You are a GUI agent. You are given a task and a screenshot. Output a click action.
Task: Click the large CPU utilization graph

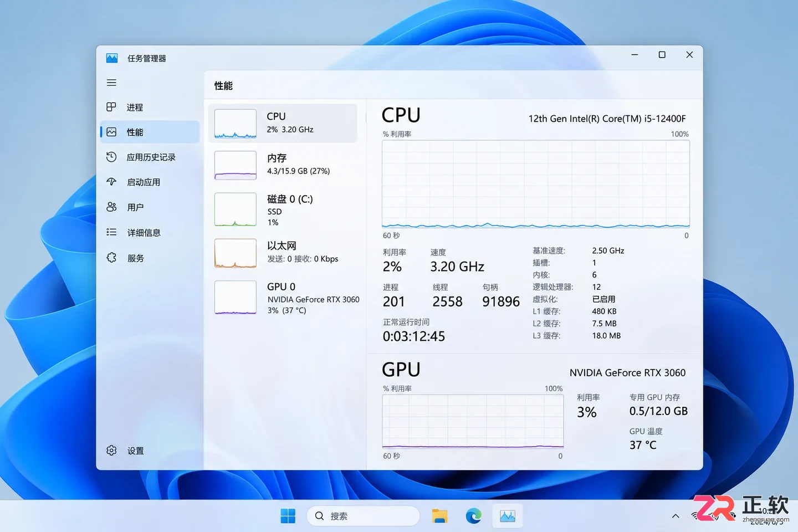click(x=536, y=184)
